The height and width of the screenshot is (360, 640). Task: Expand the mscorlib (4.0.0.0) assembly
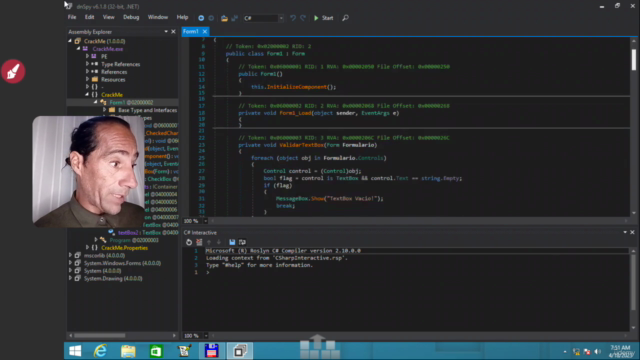(70, 255)
